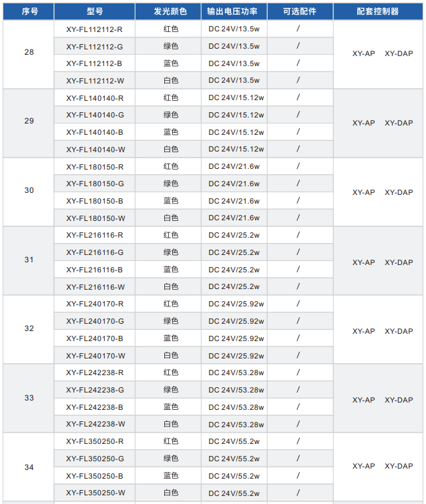Select model cell XY-FL140140-G
Screen dimensions: 426x504
point(95,115)
